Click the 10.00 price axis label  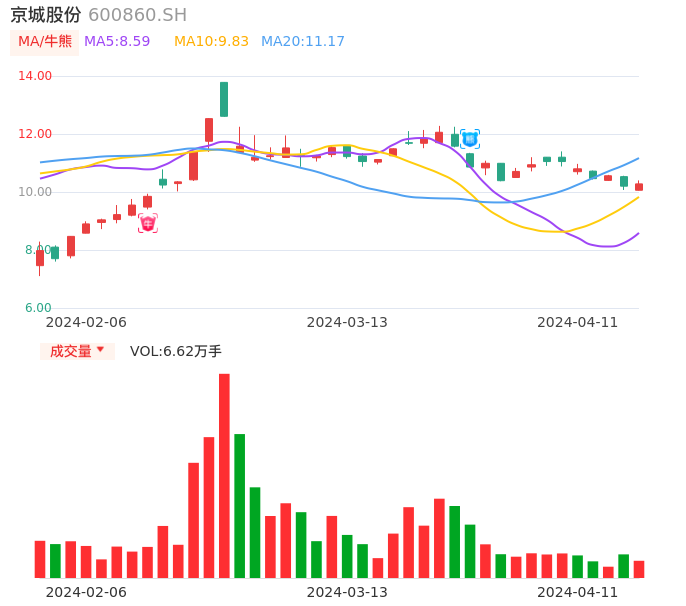[35, 192]
